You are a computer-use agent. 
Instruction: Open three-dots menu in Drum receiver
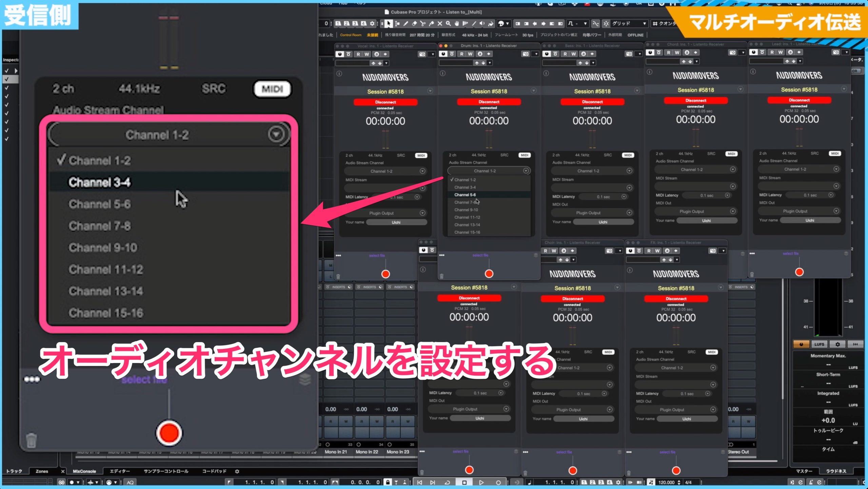(442, 255)
